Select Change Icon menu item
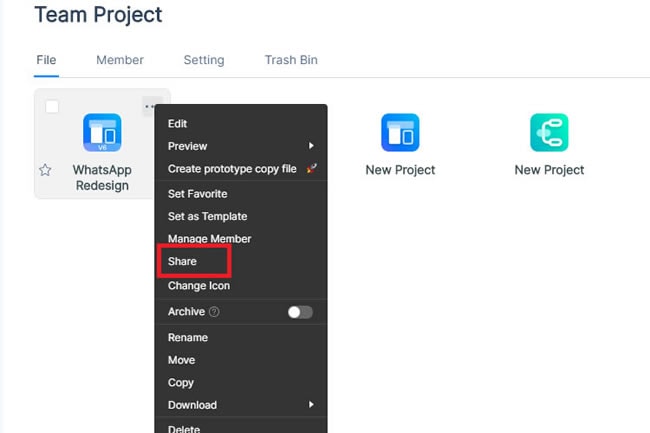The image size is (650, 433). click(241, 286)
